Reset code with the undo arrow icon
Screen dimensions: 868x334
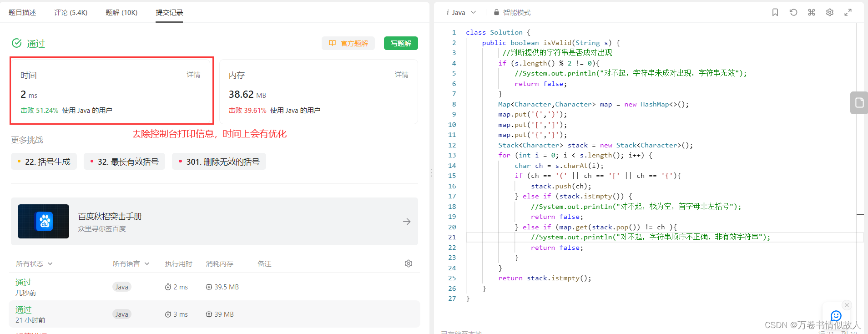pyautogui.click(x=793, y=12)
